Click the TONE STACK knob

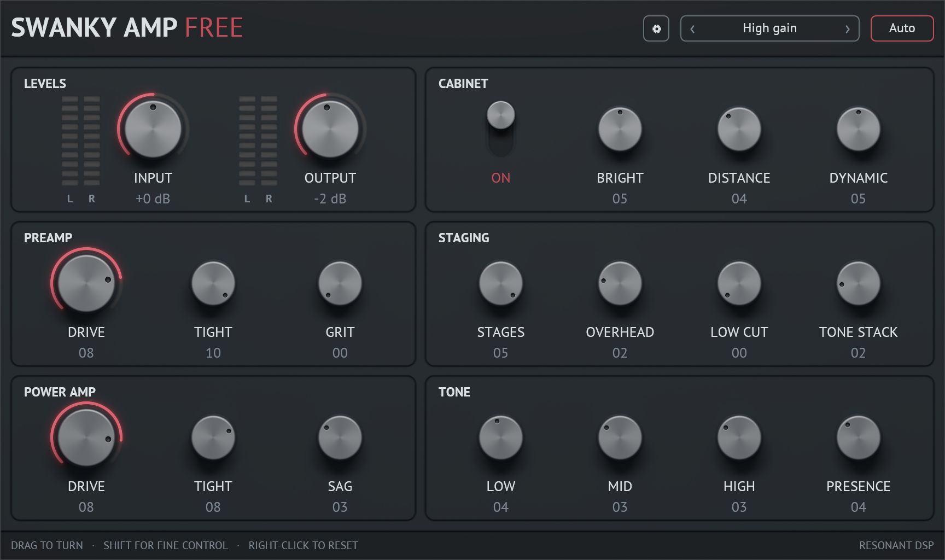[859, 283]
